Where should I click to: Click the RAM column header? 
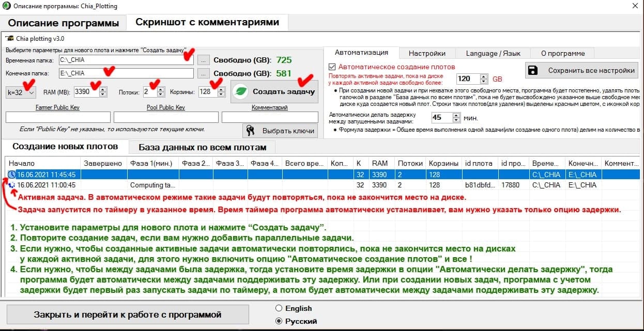tap(381, 163)
